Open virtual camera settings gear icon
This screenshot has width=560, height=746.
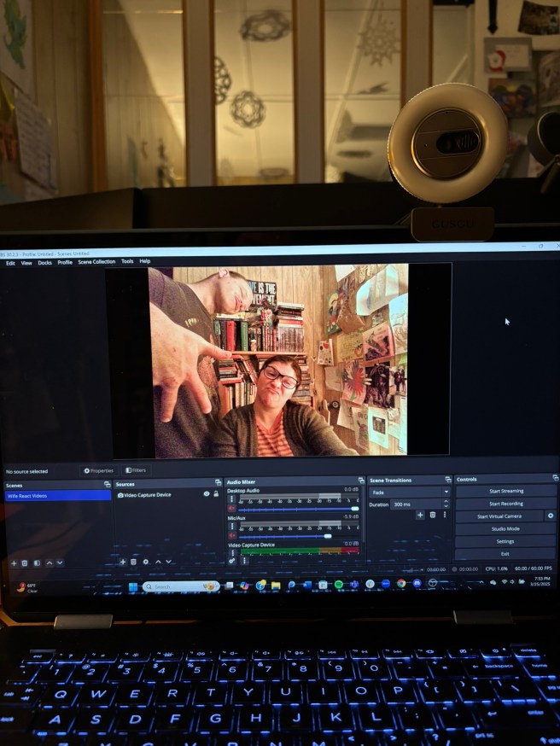pos(550,516)
